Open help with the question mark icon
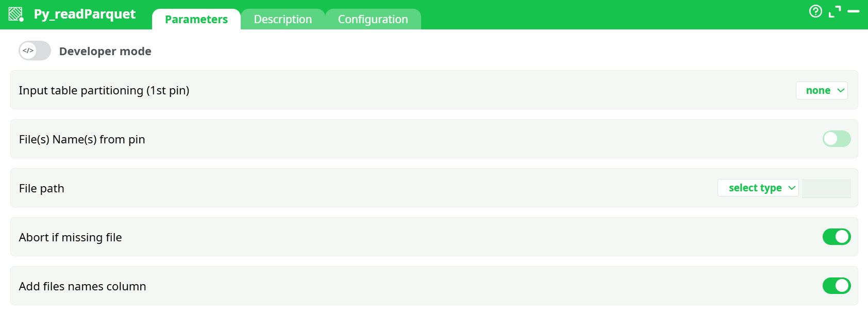The width and height of the screenshot is (868, 312). click(815, 11)
